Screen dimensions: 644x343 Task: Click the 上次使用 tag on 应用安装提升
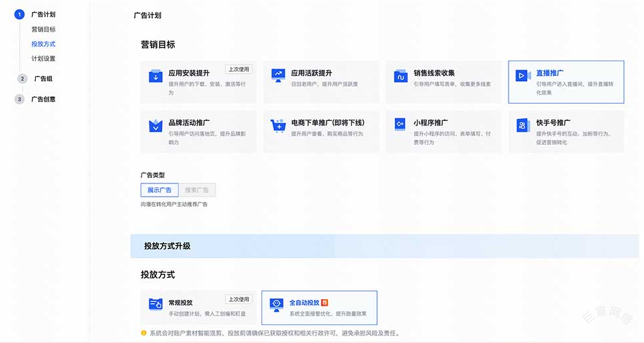(238, 69)
